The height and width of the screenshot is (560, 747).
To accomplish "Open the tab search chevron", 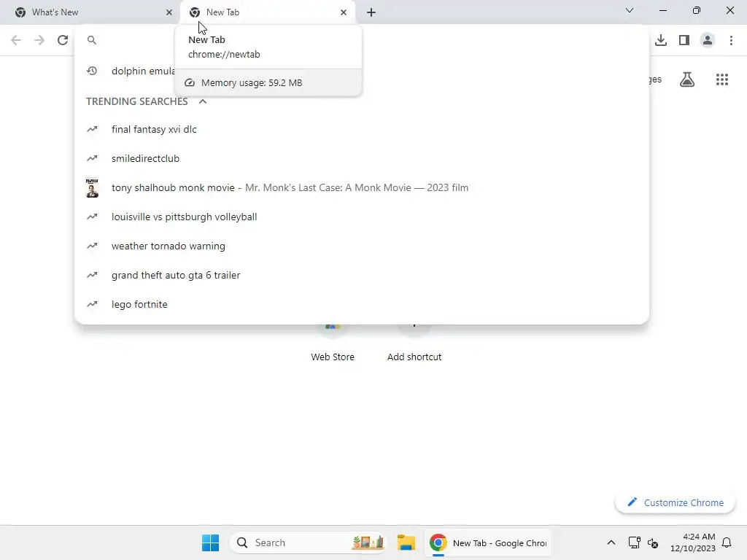I will click(630, 10).
